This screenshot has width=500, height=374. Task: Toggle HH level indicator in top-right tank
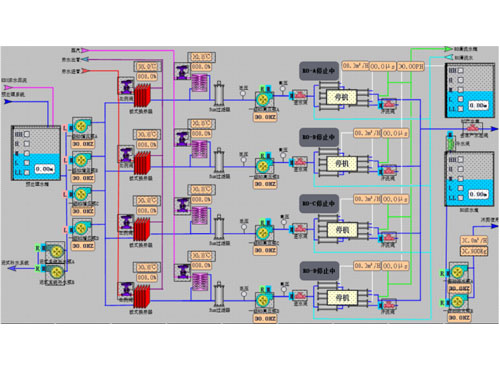click(460, 71)
